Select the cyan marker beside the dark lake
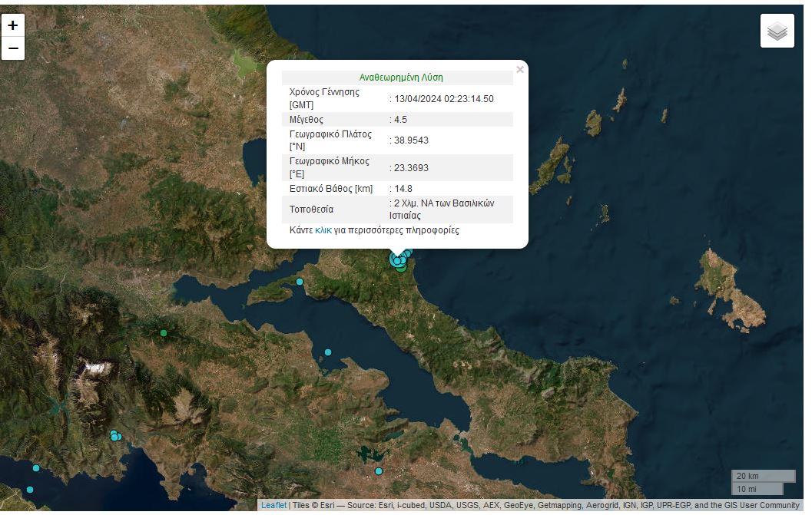The image size is (812, 515). (379, 471)
